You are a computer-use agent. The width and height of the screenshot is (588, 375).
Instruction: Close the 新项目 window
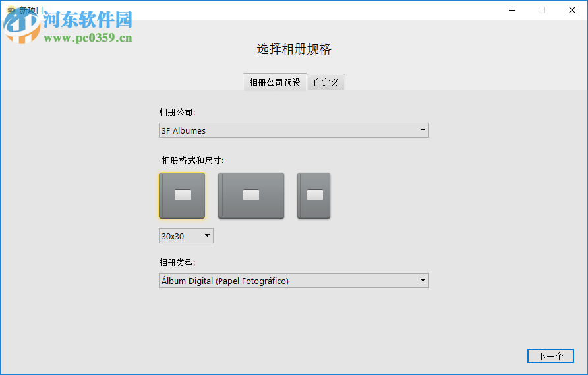[x=572, y=10]
